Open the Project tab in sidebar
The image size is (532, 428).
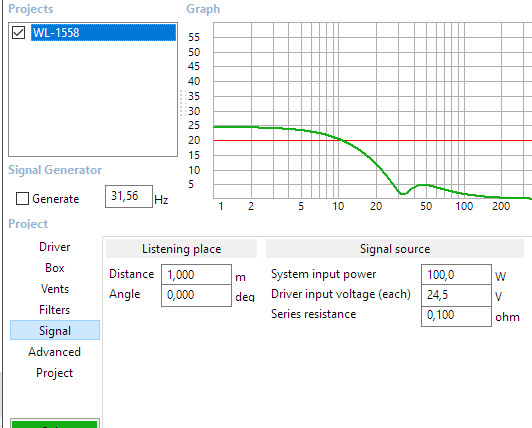[x=55, y=373]
